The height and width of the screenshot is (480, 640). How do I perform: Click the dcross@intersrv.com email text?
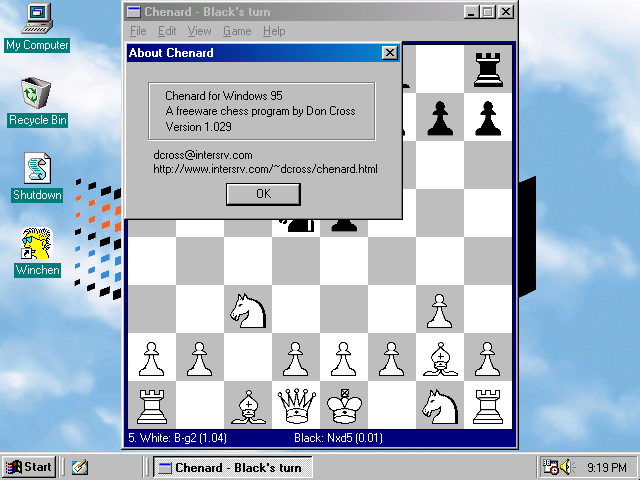click(203, 155)
